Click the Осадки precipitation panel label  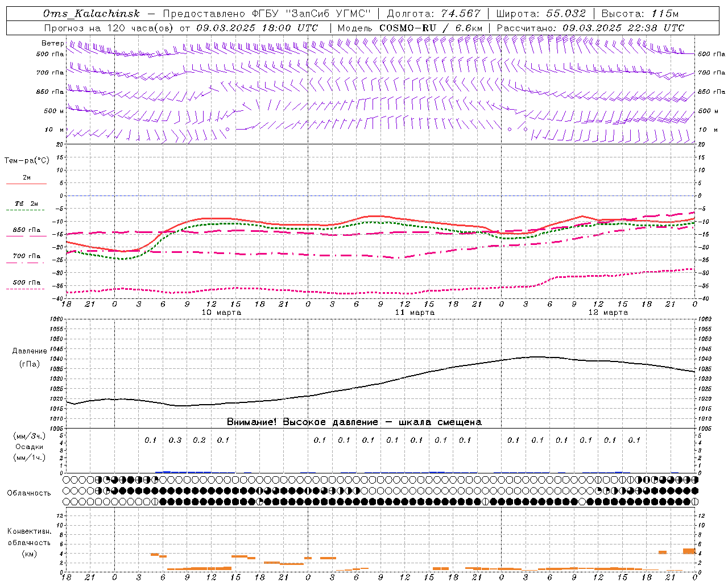point(29,447)
